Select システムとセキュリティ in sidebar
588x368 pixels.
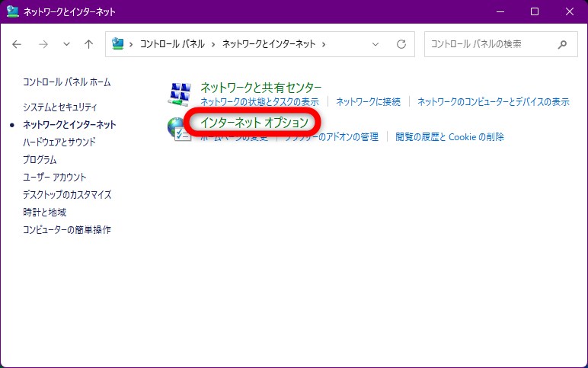[59, 107]
